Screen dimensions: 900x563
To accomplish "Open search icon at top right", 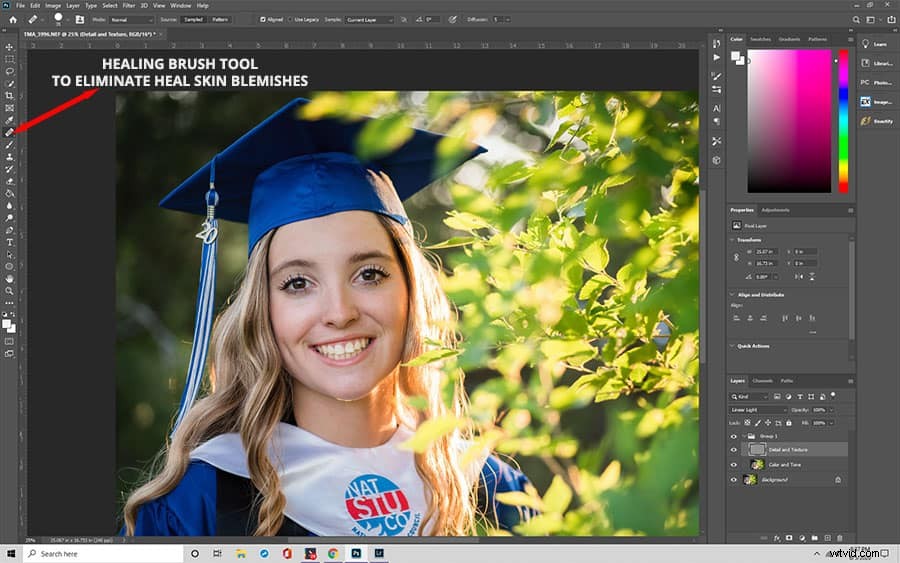I will click(856, 20).
